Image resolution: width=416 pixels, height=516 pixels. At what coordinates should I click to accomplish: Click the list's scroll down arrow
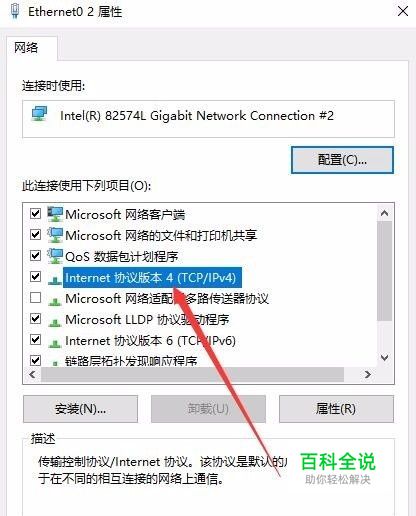[x=384, y=358]
